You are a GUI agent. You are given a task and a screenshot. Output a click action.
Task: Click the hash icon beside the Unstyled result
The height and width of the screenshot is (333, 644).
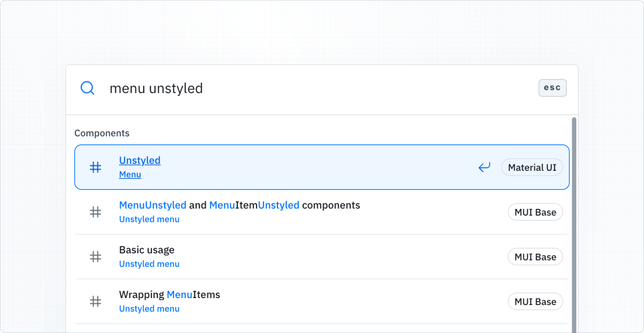95,167
